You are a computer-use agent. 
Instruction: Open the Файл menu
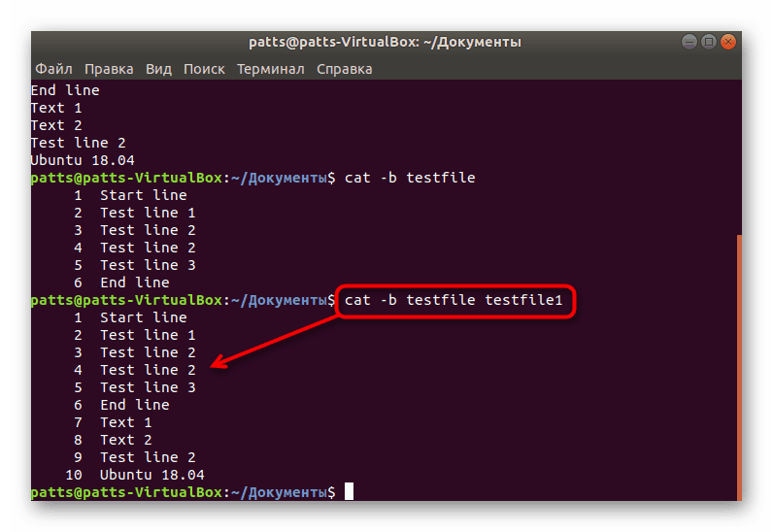click(53, 69)
